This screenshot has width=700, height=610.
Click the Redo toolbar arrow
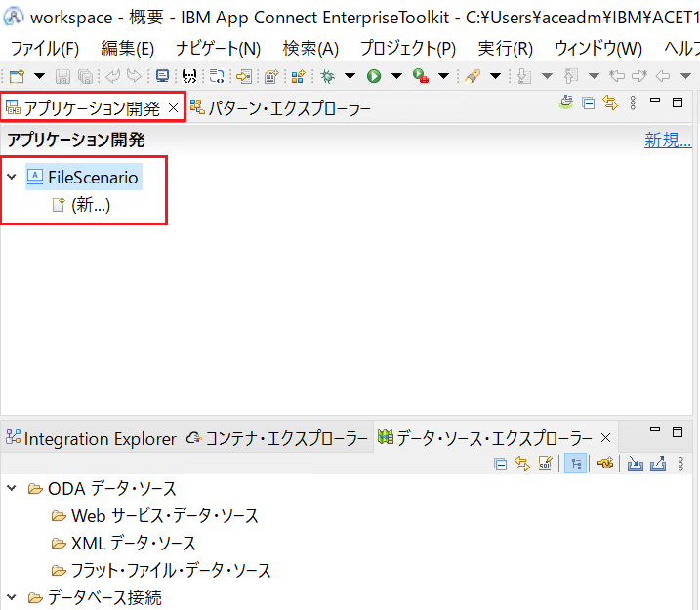(x=134, y=76)
